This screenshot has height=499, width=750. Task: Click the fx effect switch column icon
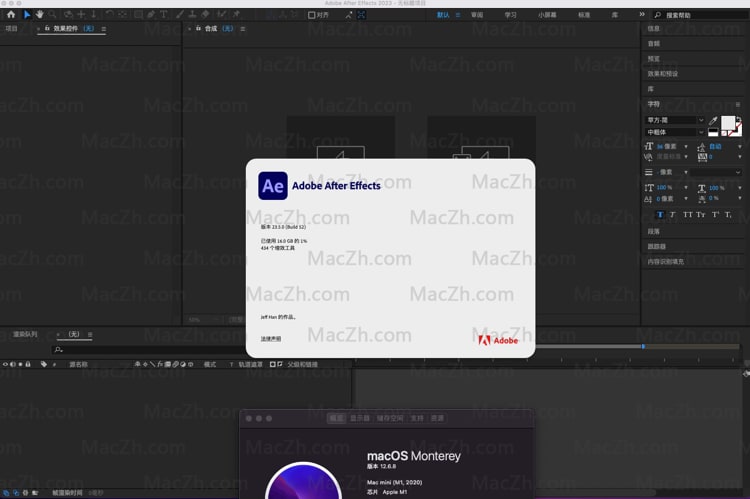tap(160, 365)
